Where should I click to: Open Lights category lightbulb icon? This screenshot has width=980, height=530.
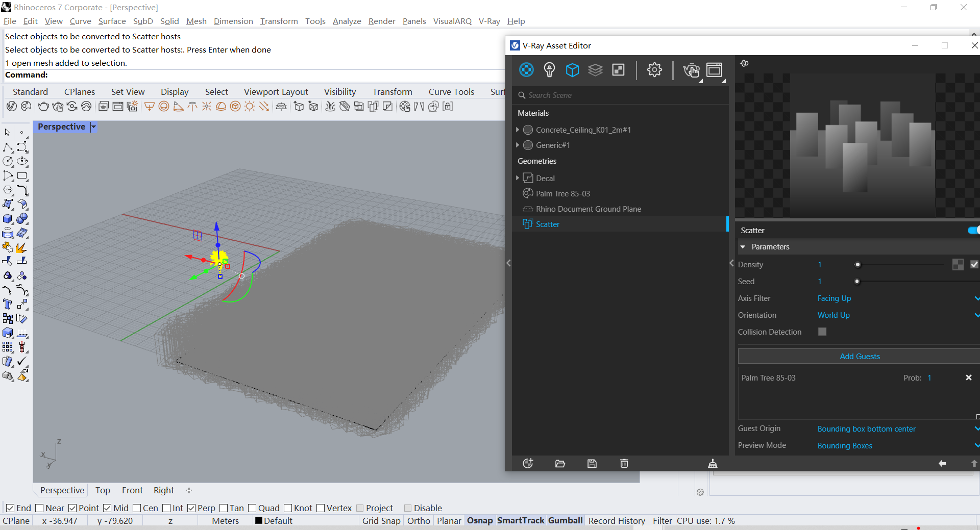coord(549,69)
